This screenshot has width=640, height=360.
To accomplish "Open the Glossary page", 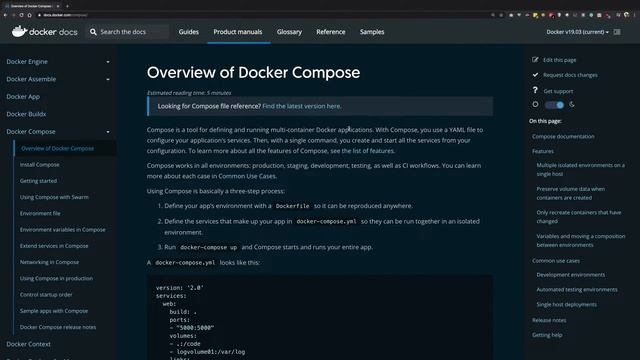I will pyautogui.click(x=289, y=32).
